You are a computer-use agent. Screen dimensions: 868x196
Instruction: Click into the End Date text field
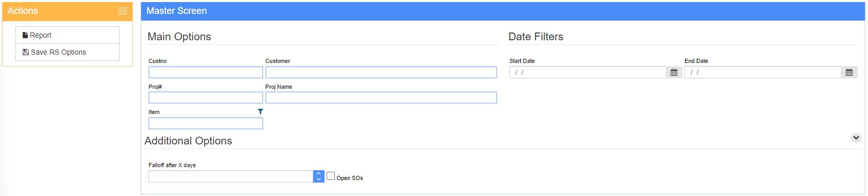tap(763, 72)
